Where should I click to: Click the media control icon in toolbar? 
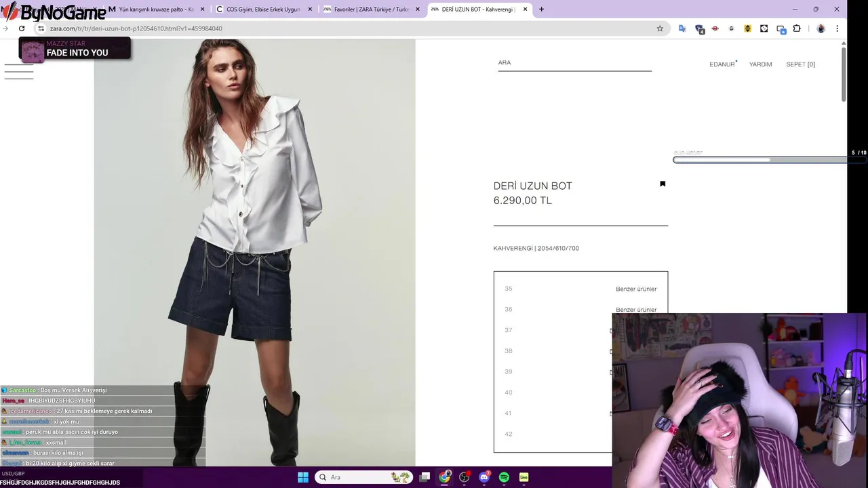[781, 29]
